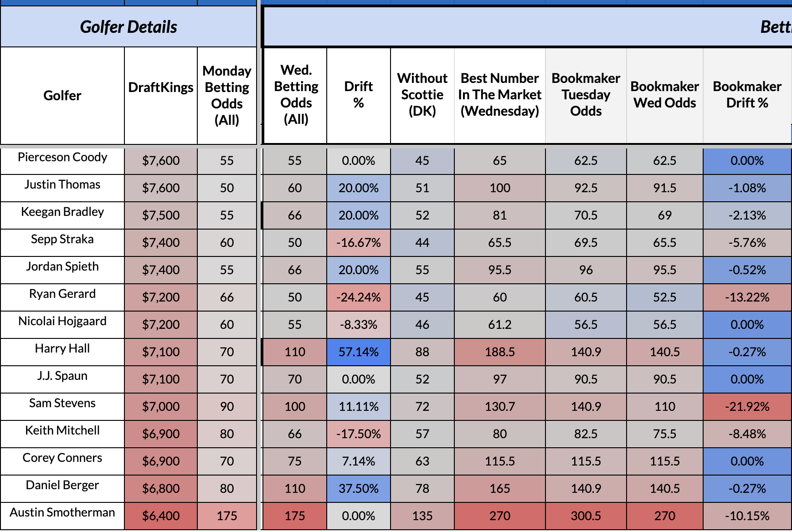Click Nicolai Hojgaard's 61.2 best number cell

[499, 324]
